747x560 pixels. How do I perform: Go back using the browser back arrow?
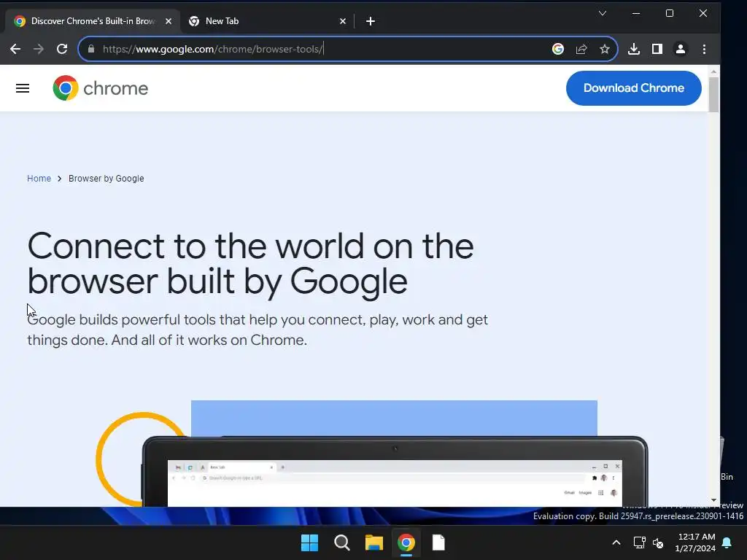click(15, 49)
